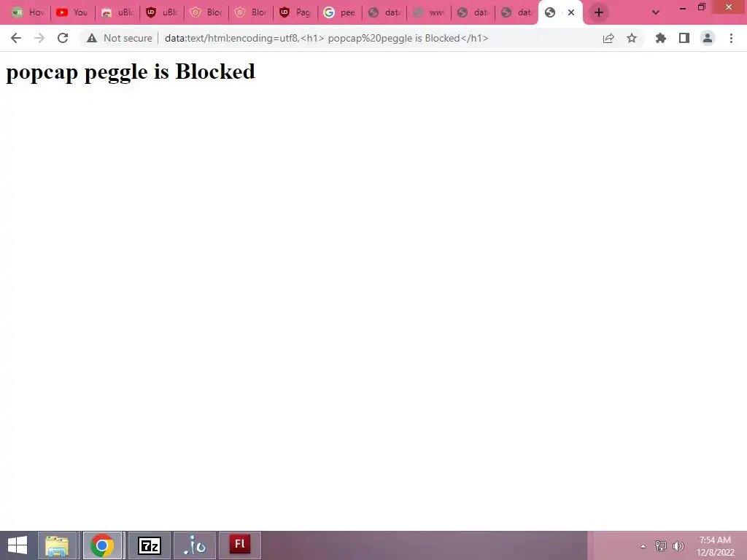Show hidden system tray icons
The width and height of the screenshot is (747, 560).
[643, 546]
